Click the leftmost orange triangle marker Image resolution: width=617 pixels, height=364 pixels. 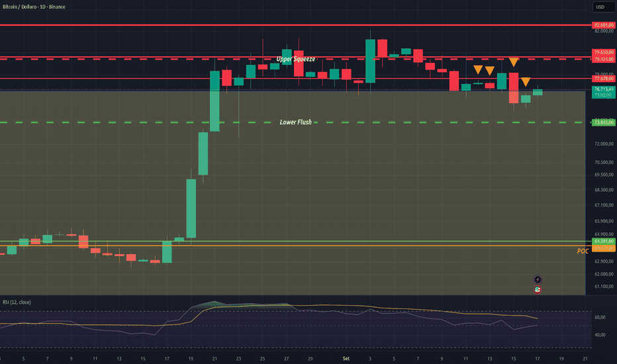point(478,69)
